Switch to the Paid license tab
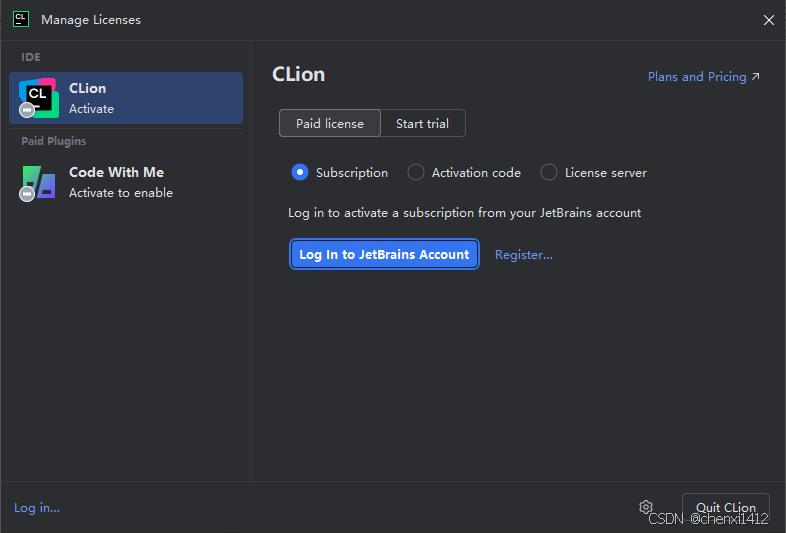The image size is (786, 533). click(330, 123)
